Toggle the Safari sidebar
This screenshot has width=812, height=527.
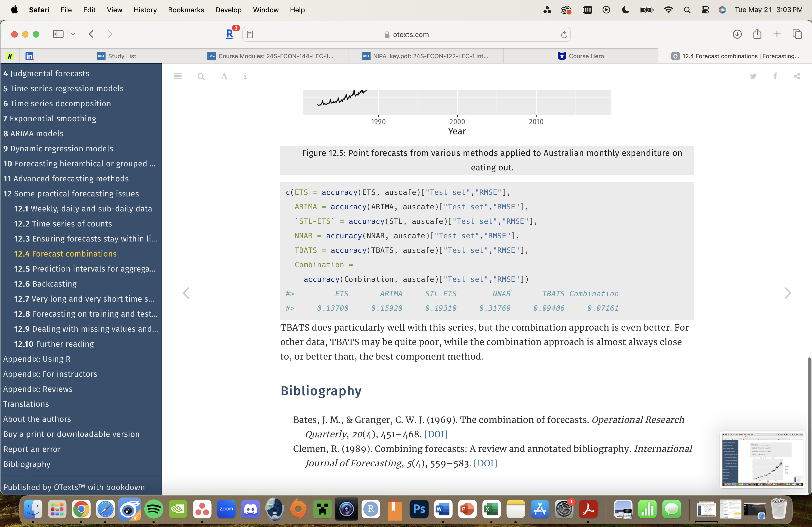pos(58,34)
